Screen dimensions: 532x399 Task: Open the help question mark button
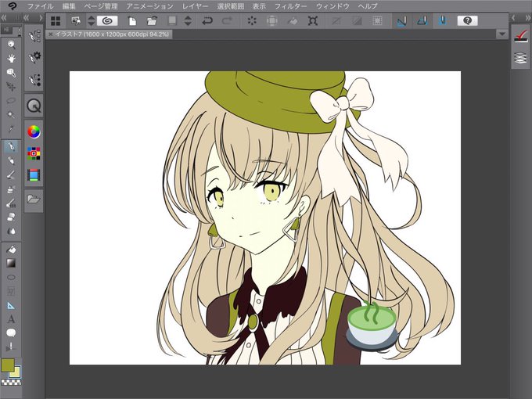(468, 21)
